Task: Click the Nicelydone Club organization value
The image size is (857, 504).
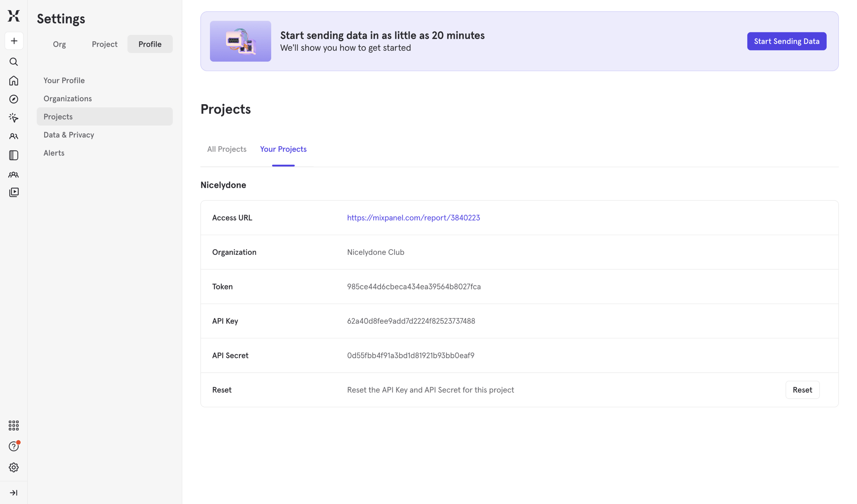Action: coord(376,252)
